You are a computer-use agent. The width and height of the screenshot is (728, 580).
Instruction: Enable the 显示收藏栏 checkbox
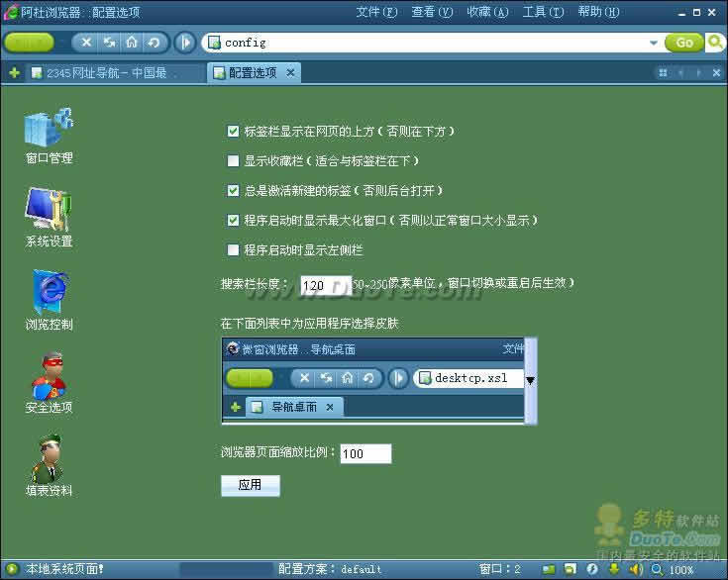tap(233, 160)
